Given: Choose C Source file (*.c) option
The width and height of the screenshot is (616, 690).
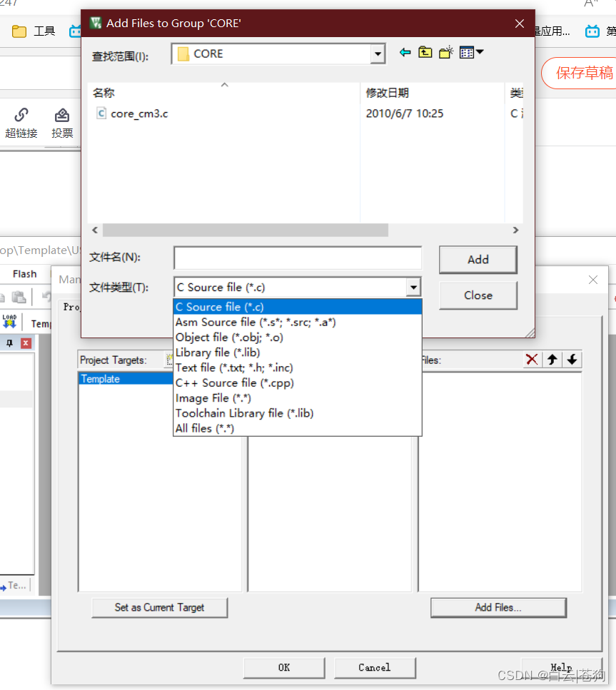Looking at the screenshot, I should click(298, 307).
